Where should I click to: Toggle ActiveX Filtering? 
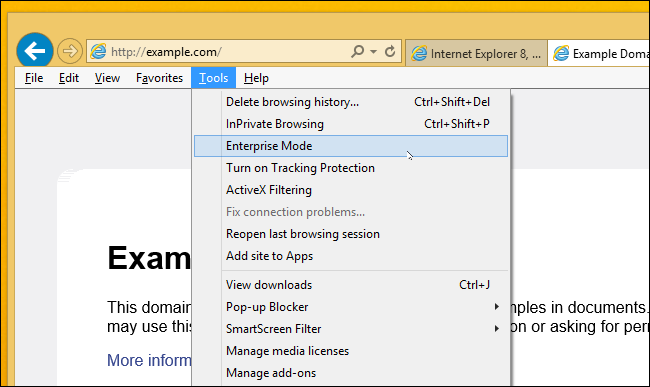(351, 190)
